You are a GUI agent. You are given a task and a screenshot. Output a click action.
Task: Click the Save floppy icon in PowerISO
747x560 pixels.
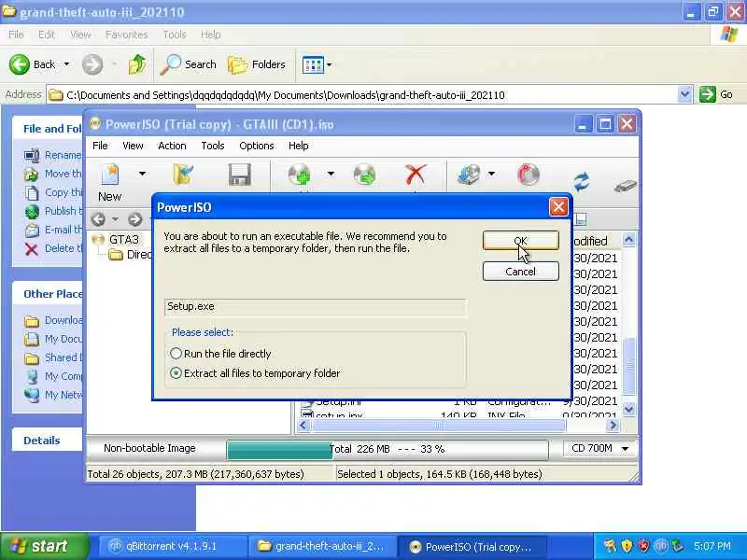(240, 175)
